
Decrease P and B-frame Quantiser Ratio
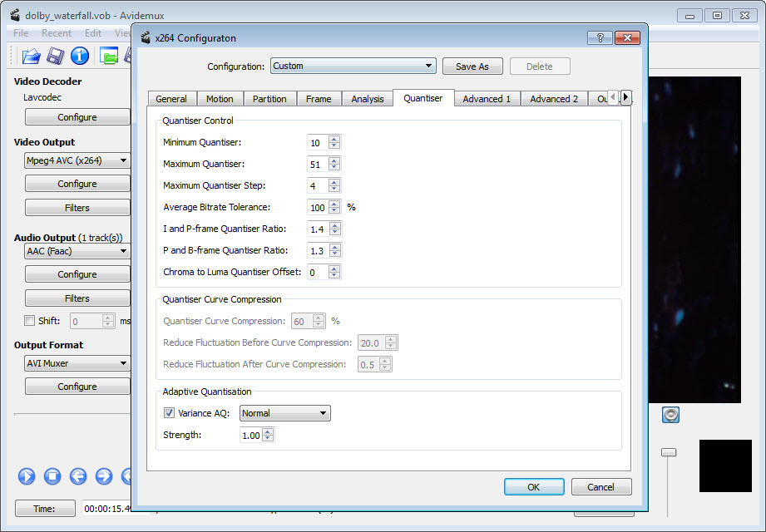click(x=335, y=254)
